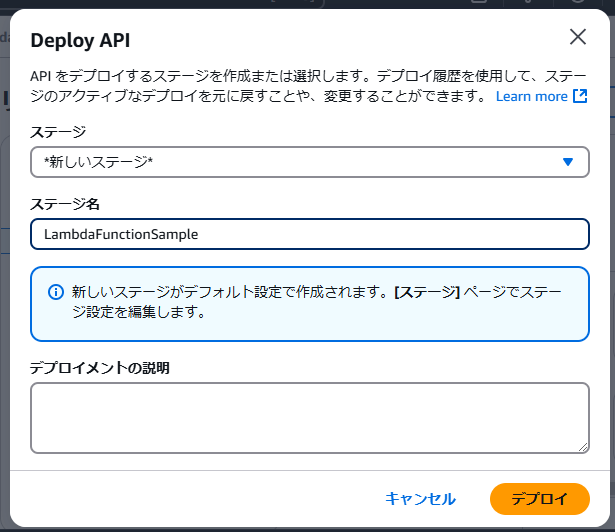Click the デプロイメントの説明 label
Screen dimensions: 615x532
click(100, 368)
